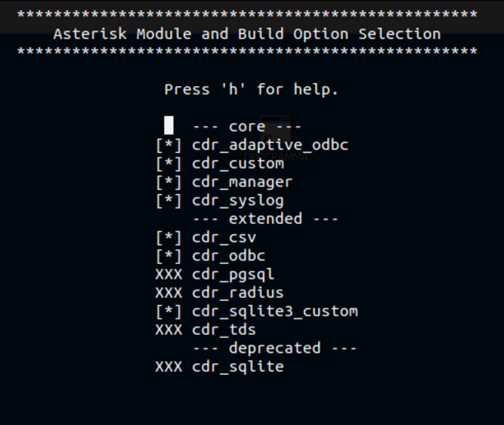This screenshot has height=425, width=504.
Task: Click the XXX marker beside cdr_pgsql
Action: (x=169, y=275)
